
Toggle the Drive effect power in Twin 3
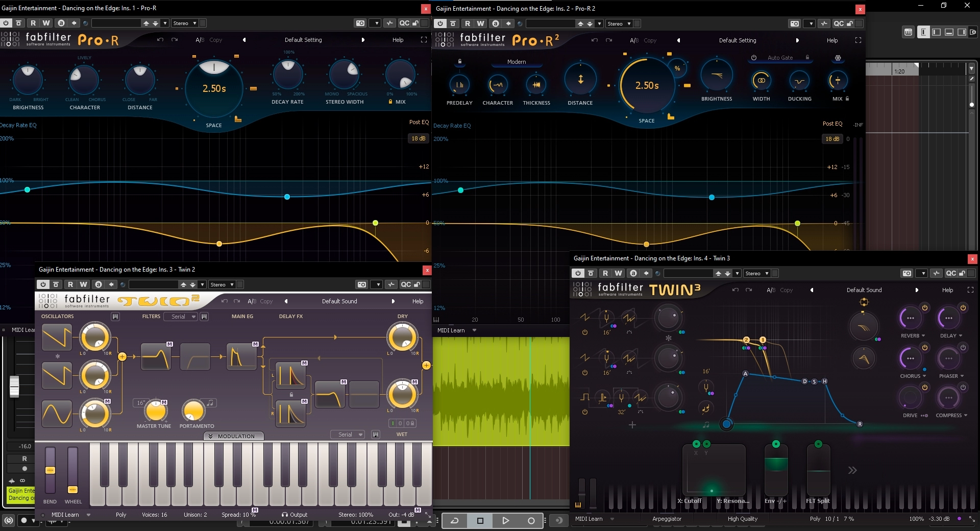click(x=924, y=388)
